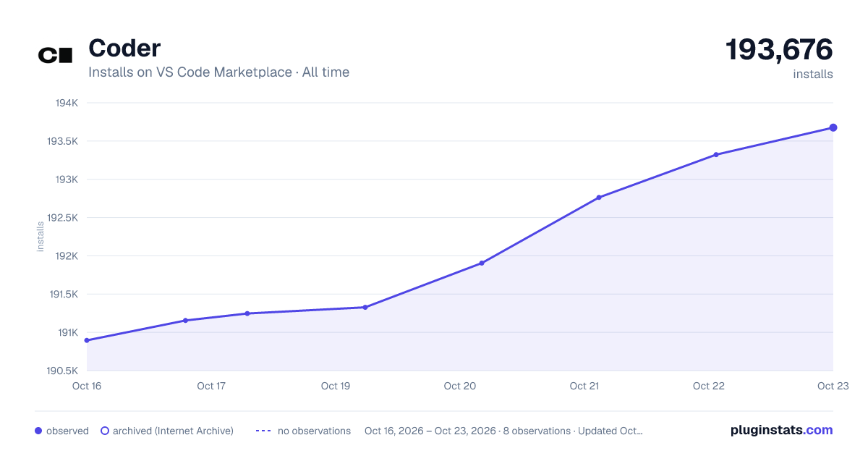Select the Oct 21 data point on the line
Screen dimensions: 868x456
coord(599,198)
